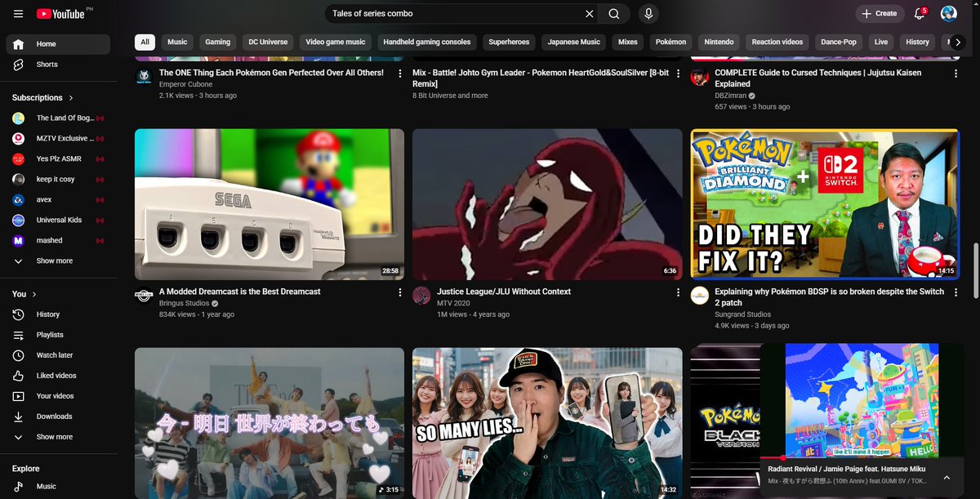Open keep it cosy channel
Viewport: 980px width, 499px height.
point(58,180)
